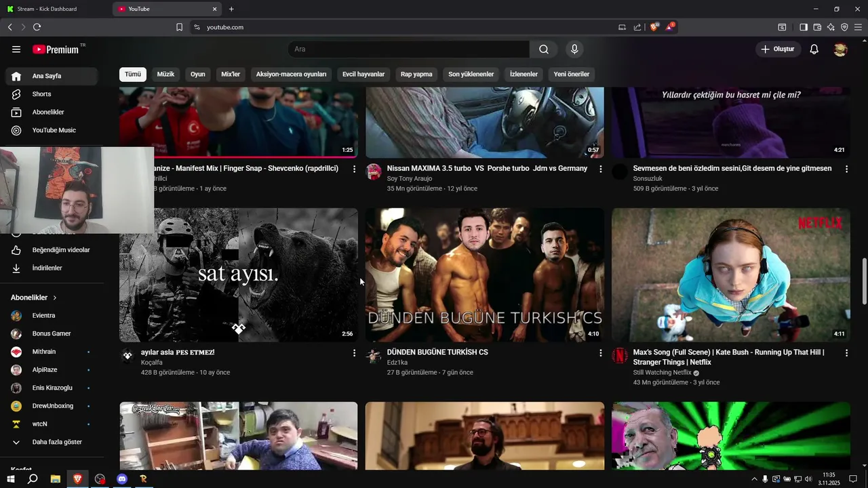Go back with the browser back arrow

pyautogui.click(x=9, y=27)
